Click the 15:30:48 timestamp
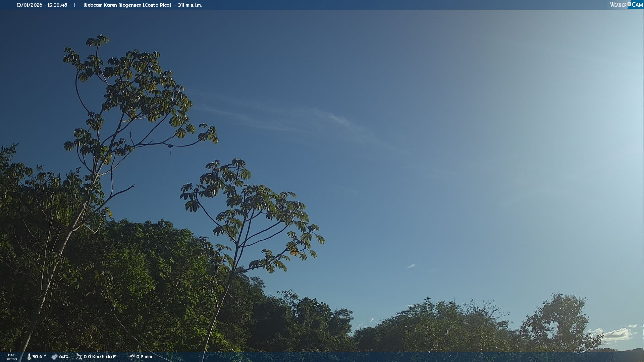Viewport: 644px width, 362px height. click(57, 5)
